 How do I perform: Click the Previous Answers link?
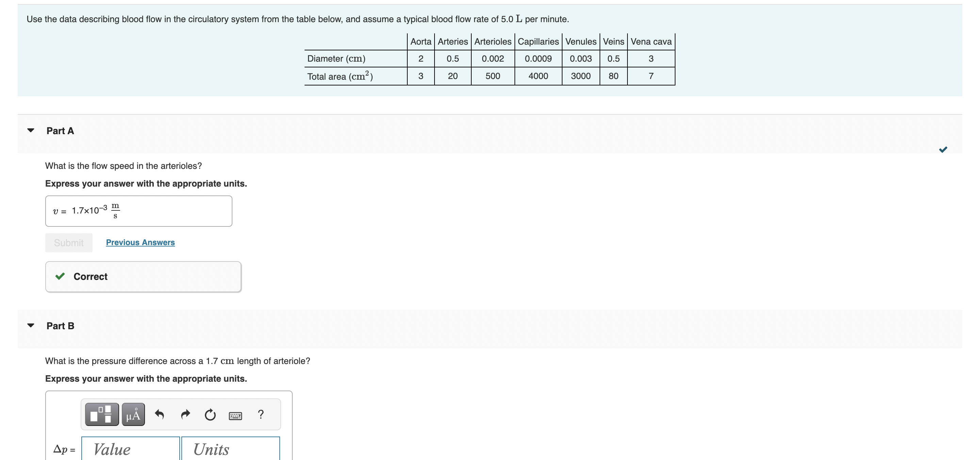(x=140, y=242)
